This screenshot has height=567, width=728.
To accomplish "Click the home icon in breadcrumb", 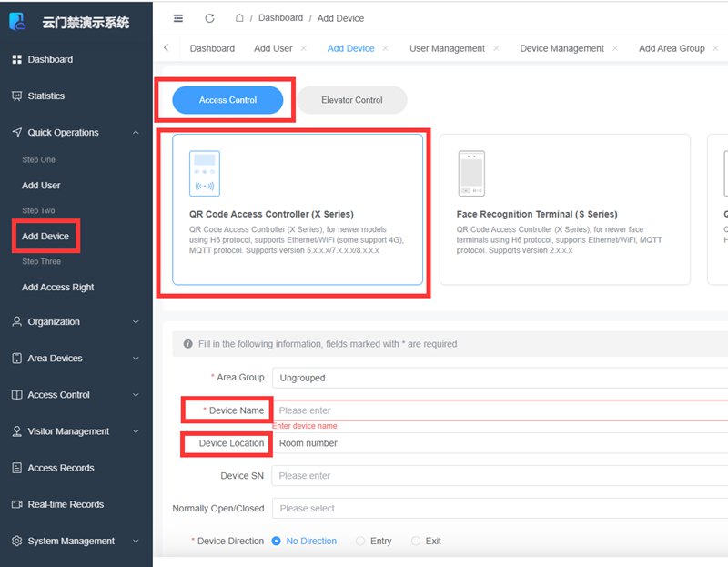I will (x=239, y=18).
